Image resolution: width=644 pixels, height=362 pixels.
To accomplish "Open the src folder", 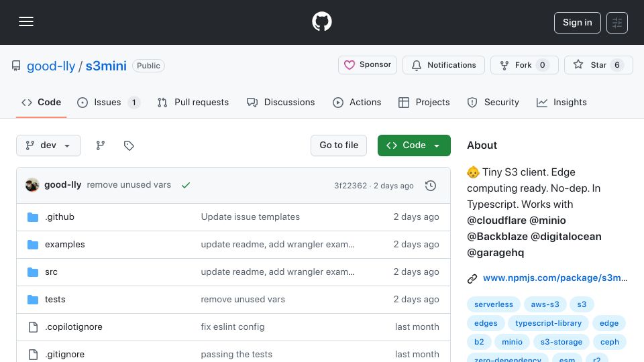I will 52,271.
